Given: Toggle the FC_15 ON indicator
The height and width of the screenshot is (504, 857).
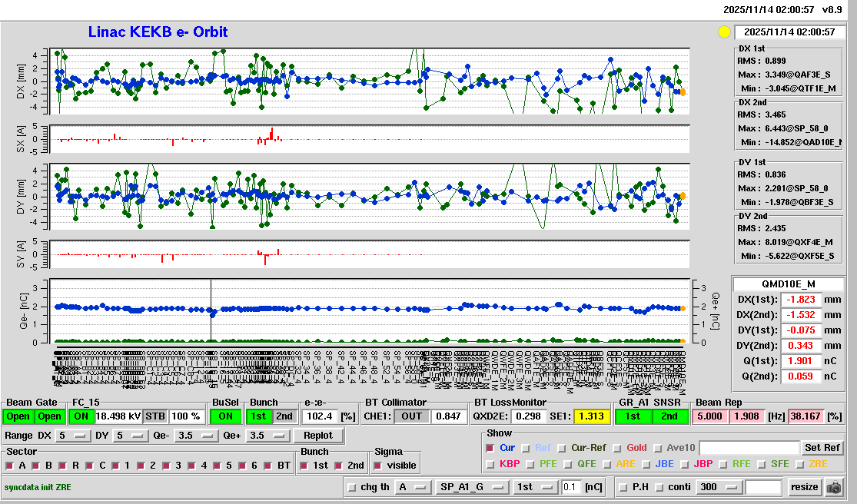Looking at the screenshot, I should [81, 416].
